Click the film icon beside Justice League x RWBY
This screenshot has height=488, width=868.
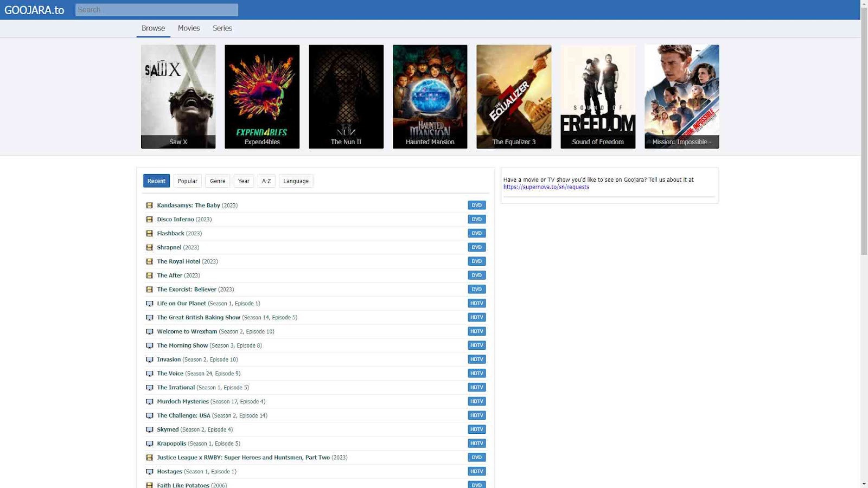click(x=149, y=458)
